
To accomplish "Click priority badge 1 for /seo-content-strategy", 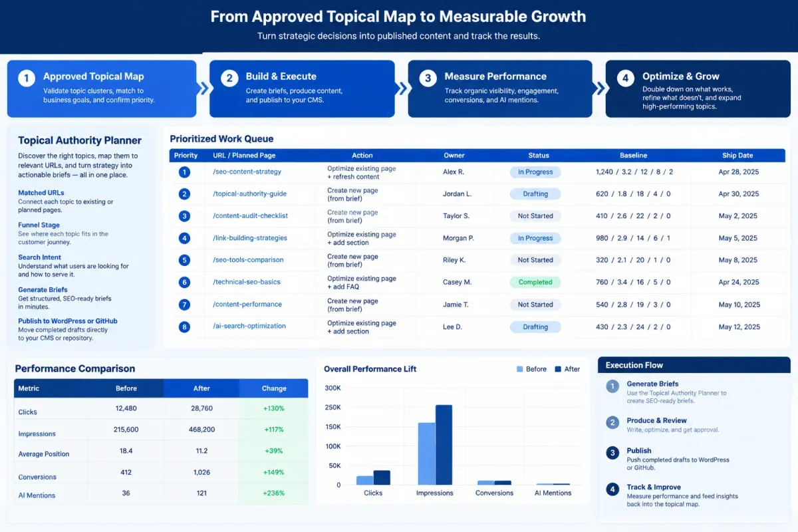I will 184,172.
